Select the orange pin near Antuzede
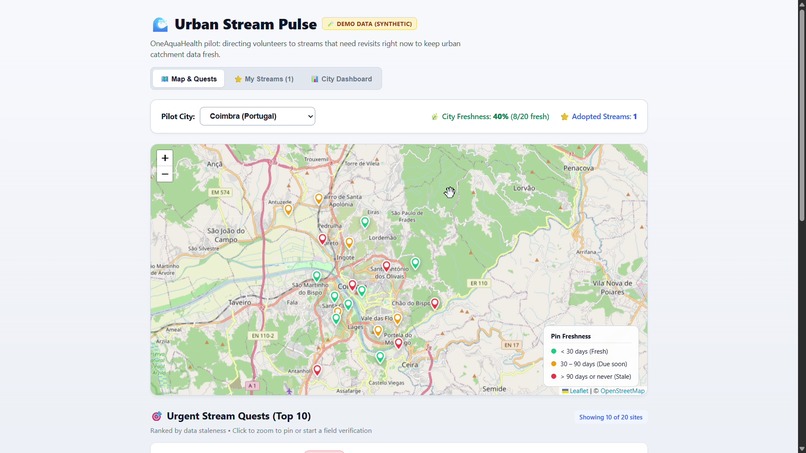 (x=288, y=209)
